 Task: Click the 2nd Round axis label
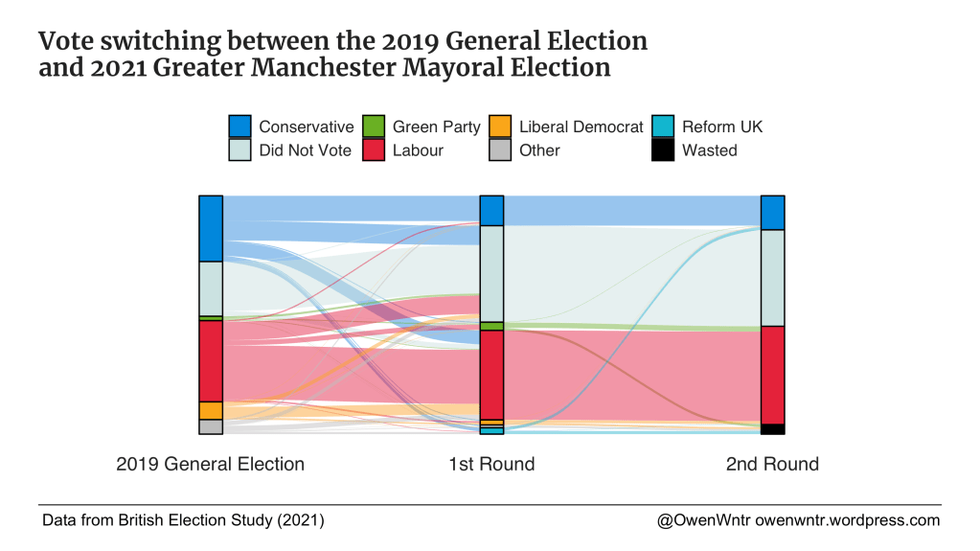pos(772,465)
